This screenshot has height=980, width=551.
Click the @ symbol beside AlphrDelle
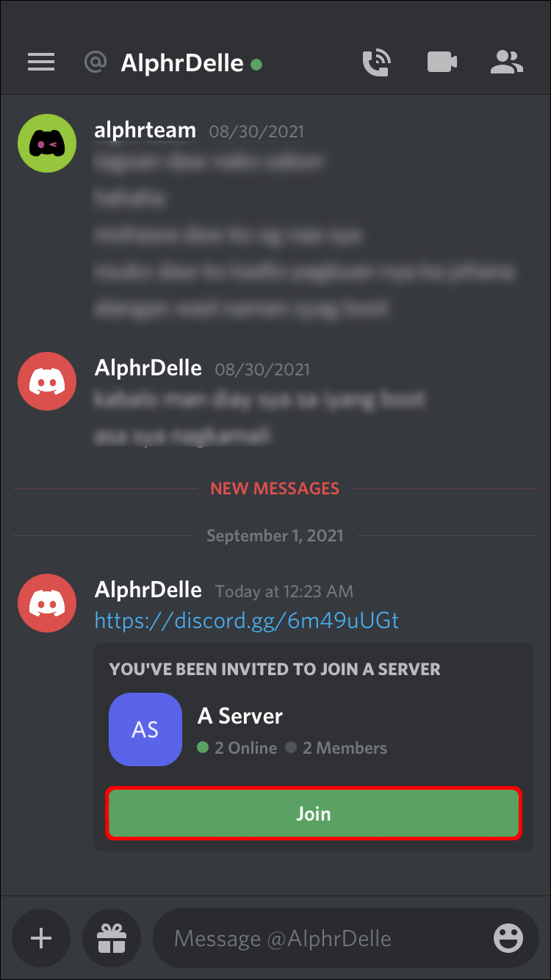pos(96,62)
